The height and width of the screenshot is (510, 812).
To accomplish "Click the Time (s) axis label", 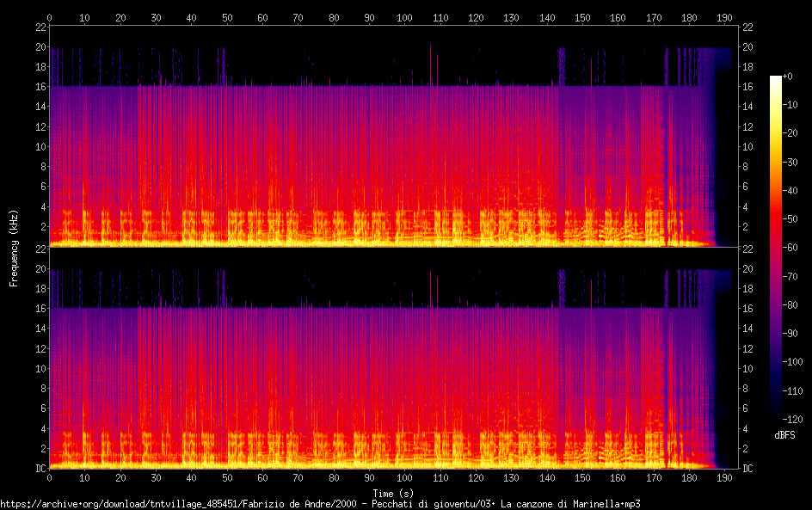I will point(393,493).
